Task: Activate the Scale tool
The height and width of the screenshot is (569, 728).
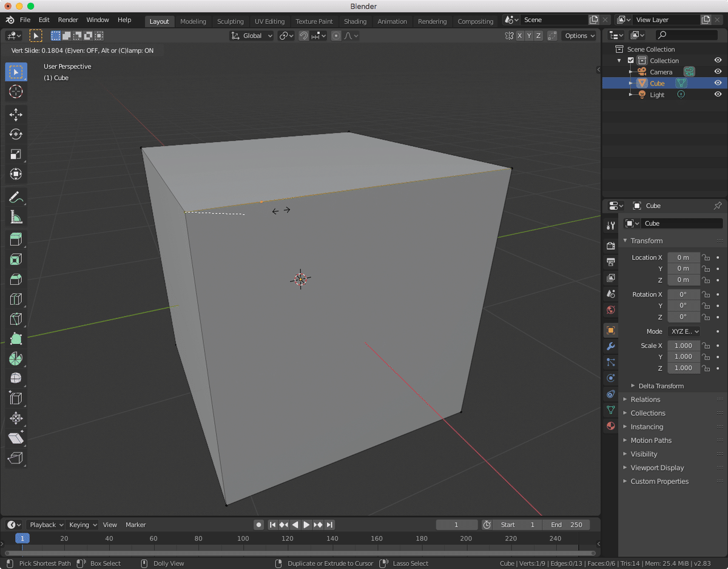Action: click(x=16, y=154)
